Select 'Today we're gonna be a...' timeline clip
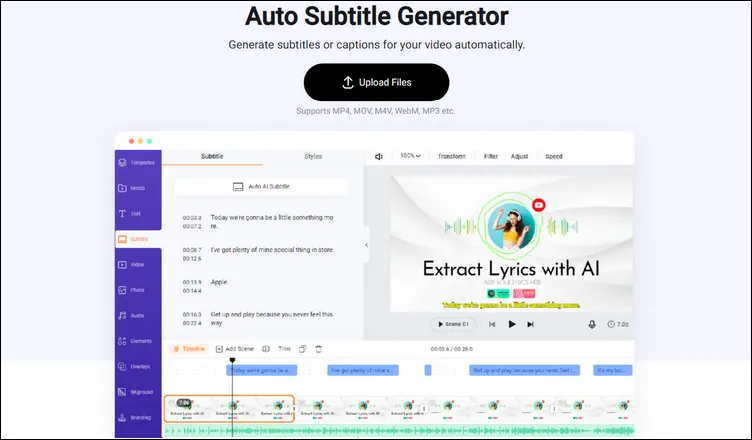 pos(262,370)
